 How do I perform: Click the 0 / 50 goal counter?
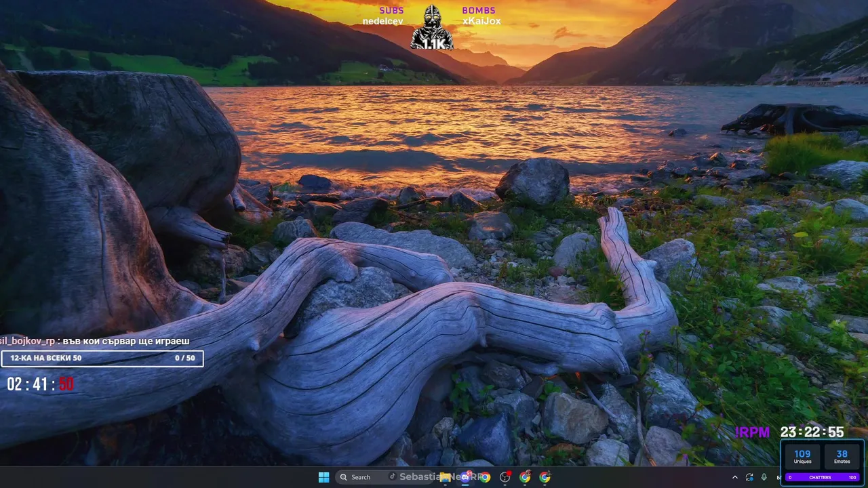184,358
